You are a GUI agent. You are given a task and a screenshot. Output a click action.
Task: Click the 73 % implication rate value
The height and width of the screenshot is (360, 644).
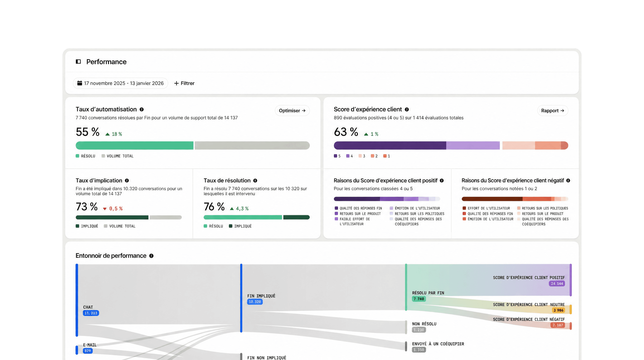point(87,207)
